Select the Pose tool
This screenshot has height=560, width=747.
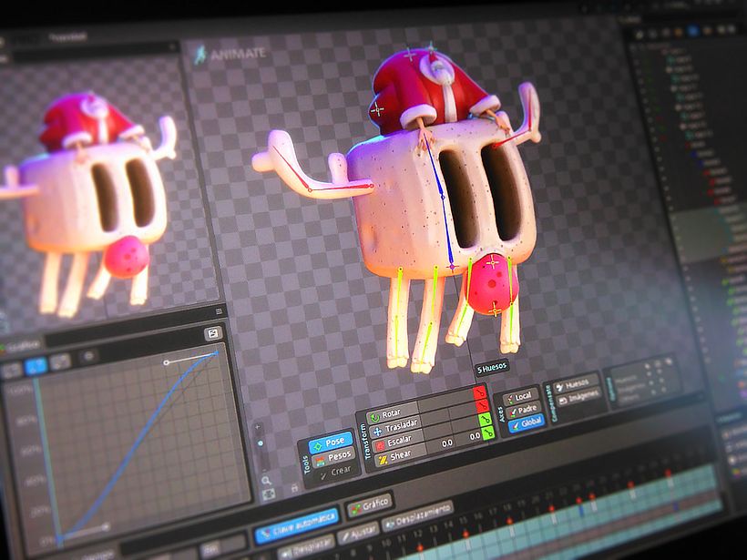[x=331, y=443]
